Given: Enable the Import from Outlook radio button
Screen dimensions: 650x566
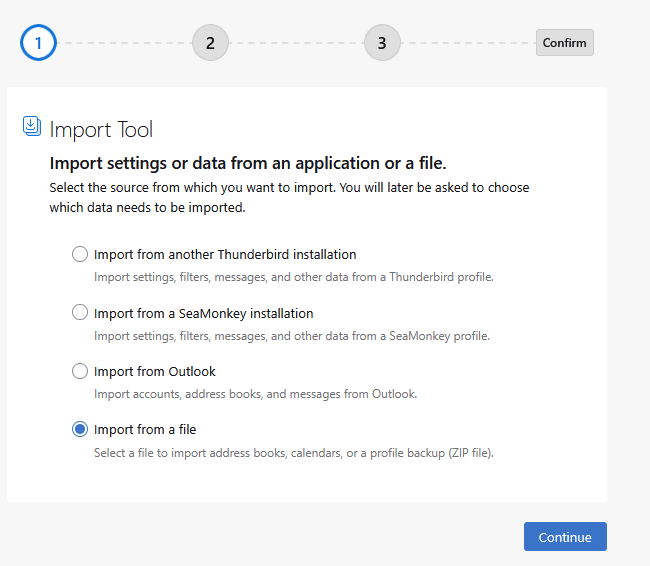Looking at the screenshot, I should point(80,371).
